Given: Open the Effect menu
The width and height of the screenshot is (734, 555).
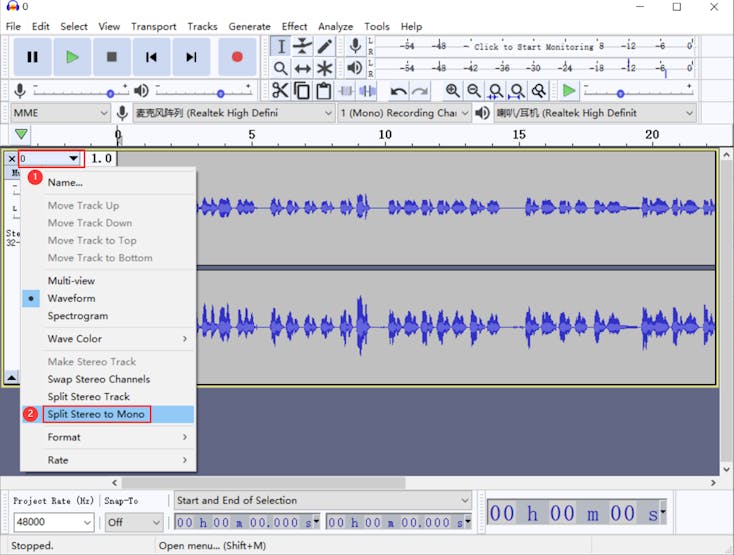Looking at the screenshot, I should pos(294,26).
